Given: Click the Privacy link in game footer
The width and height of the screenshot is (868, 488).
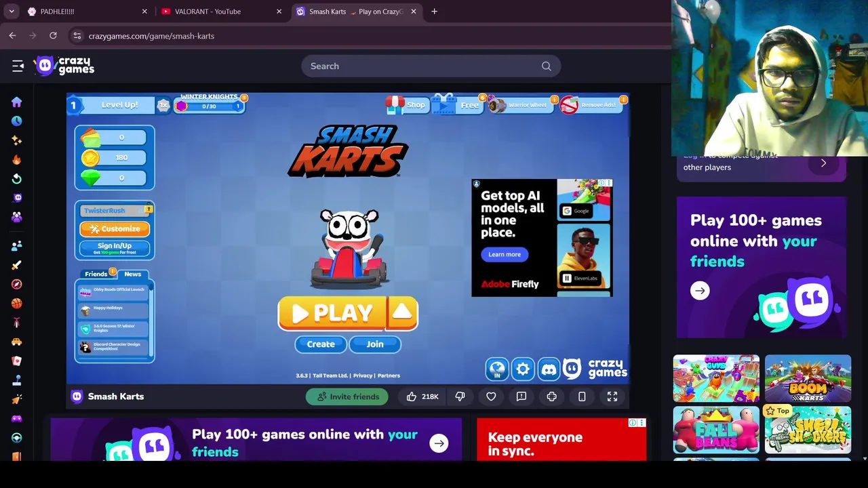Looking at the screenshot, I should 363,375.
